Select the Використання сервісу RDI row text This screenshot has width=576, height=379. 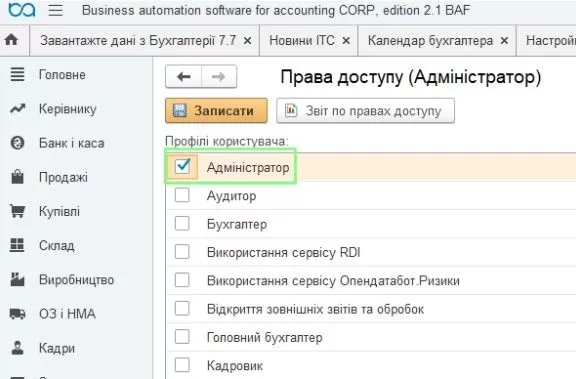point(284,253)
